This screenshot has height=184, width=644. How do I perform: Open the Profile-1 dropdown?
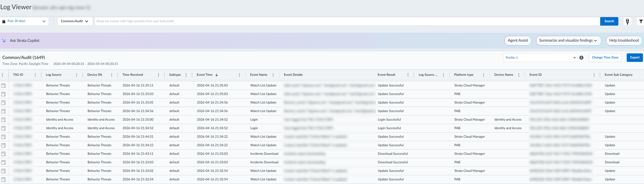(540, 58)
